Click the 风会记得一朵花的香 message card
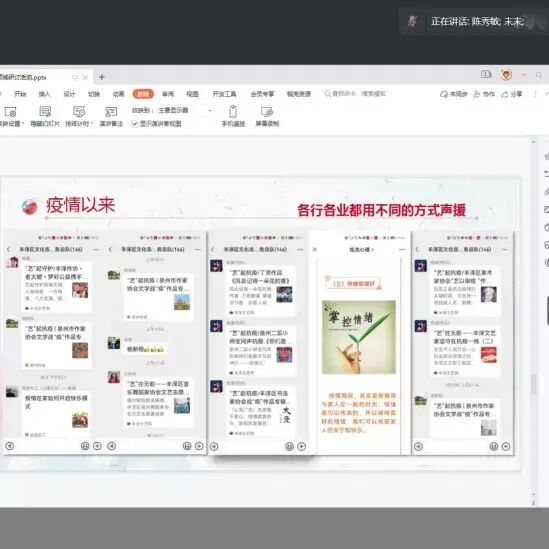 [260, 291]
